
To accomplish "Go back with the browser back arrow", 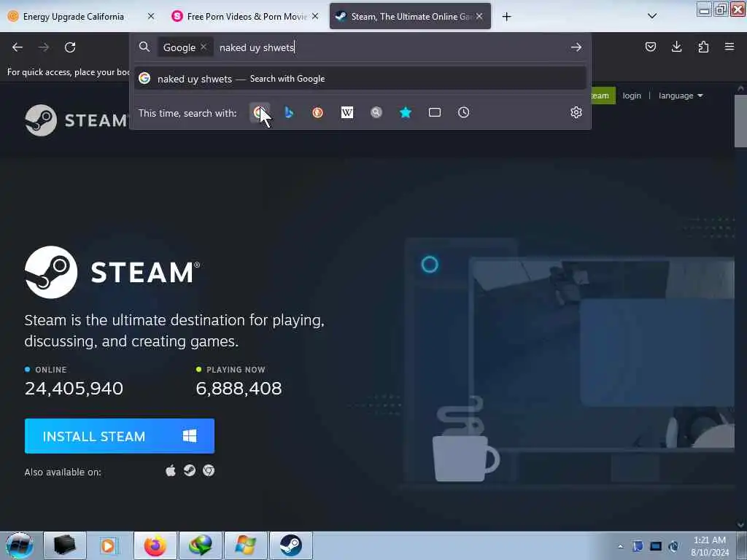I will 18,47.
